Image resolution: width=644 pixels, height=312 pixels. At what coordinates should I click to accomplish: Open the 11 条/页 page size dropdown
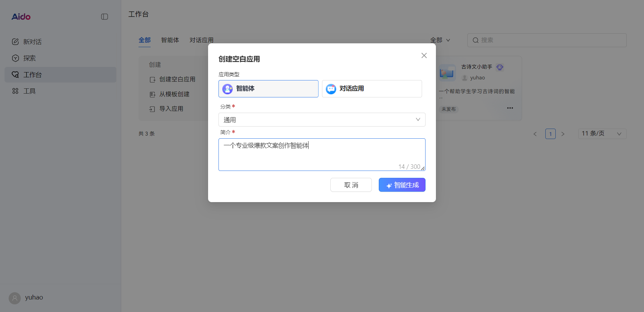602,134
